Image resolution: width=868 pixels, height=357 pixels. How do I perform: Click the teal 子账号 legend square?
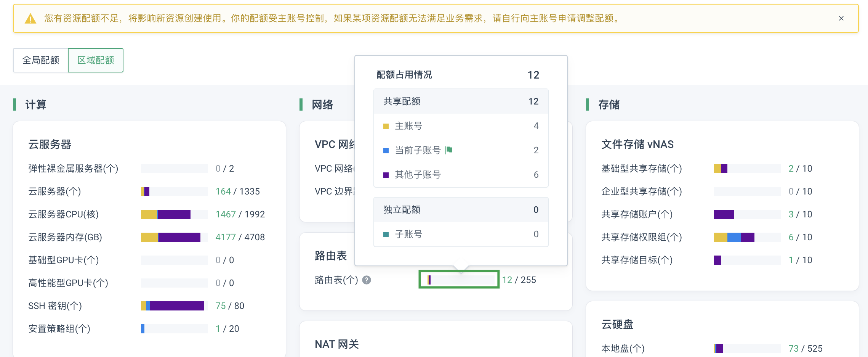pos(386,235)
